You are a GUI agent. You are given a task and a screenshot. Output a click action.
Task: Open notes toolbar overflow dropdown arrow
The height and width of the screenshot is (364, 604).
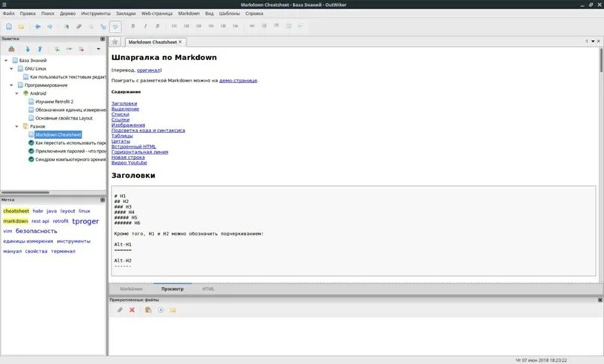[98, 49]
